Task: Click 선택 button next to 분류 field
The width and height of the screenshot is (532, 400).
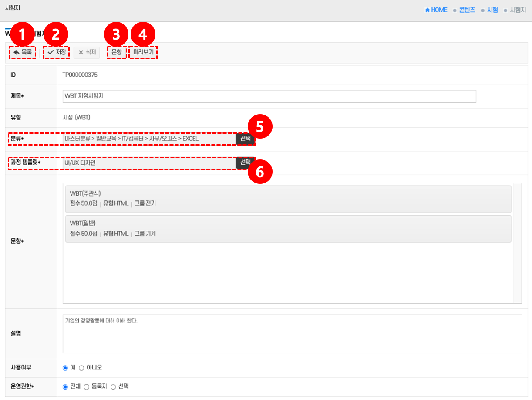Action: pos(245,139)
